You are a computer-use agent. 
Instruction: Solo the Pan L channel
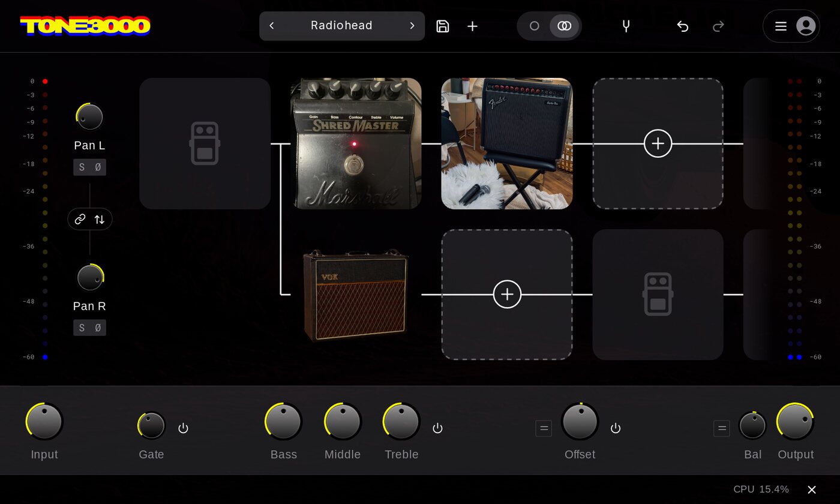pyautogui.click(x=82, y=167)
